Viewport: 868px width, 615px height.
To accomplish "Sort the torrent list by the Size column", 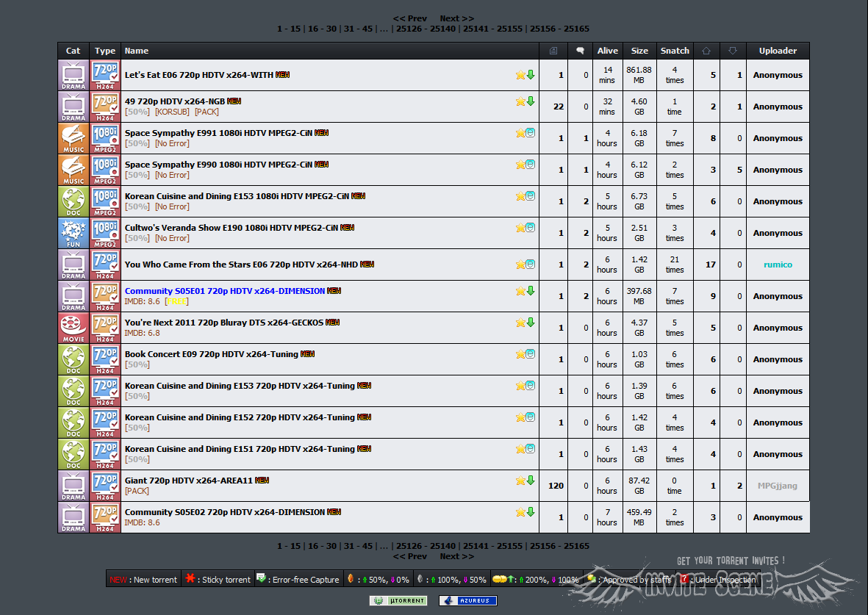I will [x=639, y=51].
